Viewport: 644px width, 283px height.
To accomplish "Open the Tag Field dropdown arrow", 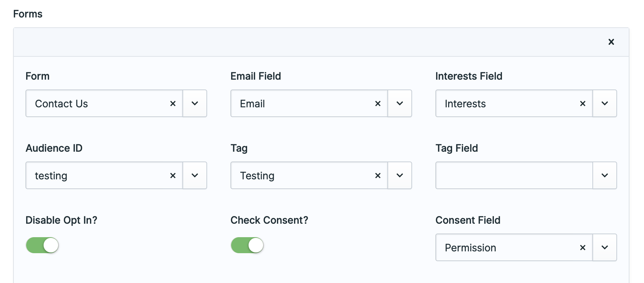I will 605,176.
